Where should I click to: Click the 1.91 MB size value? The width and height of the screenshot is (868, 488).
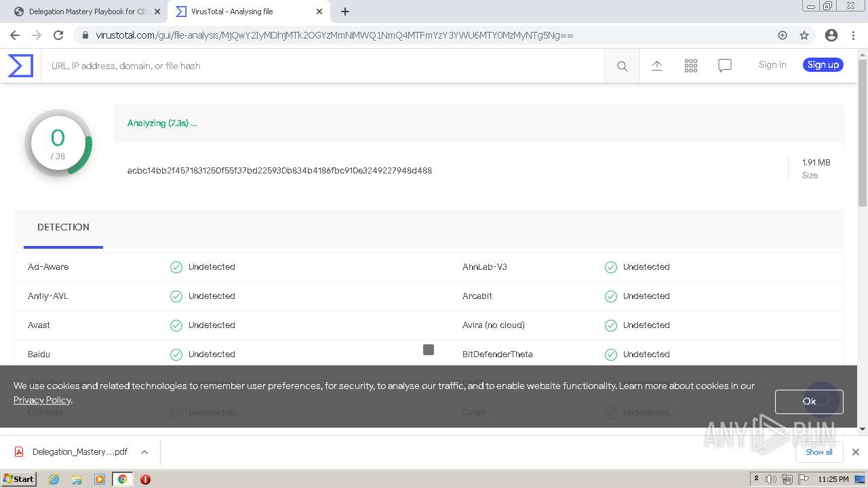click(816, 162)
